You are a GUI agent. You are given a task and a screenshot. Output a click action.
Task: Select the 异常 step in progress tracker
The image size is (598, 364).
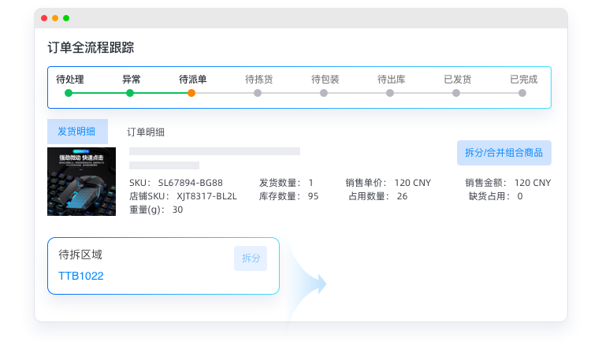[x=130, y=93]
